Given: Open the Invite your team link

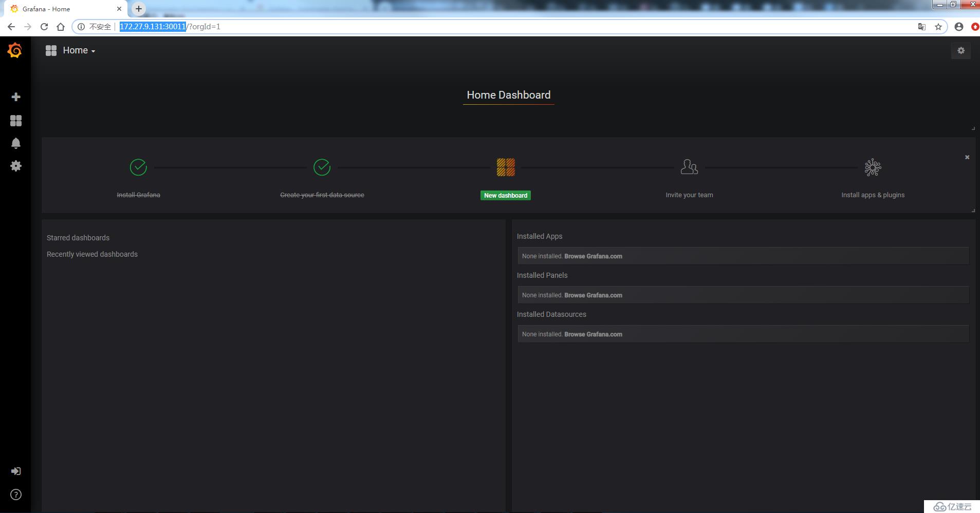Looking at the screenshot, I should pos(689,195).
